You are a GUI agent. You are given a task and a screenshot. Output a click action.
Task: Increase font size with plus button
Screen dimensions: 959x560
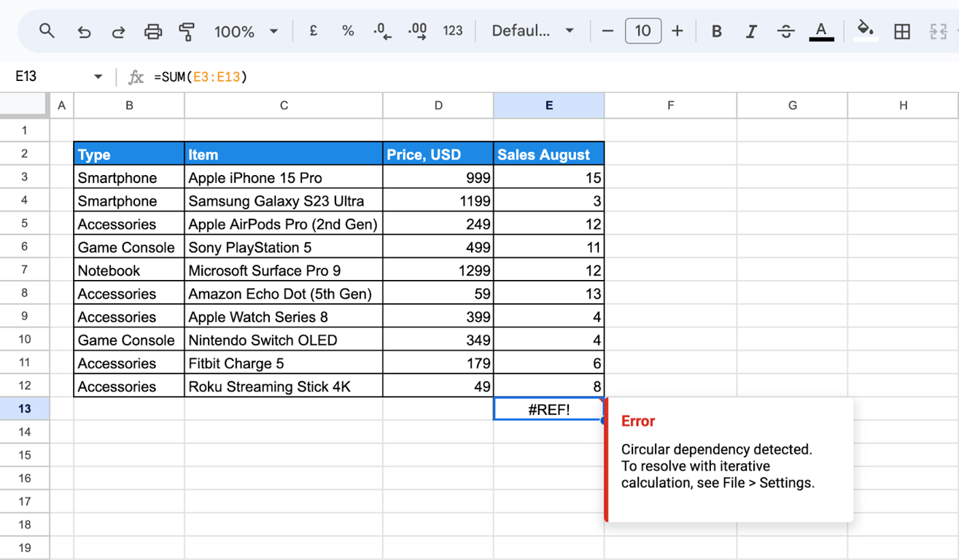click(x=677, y=31)
